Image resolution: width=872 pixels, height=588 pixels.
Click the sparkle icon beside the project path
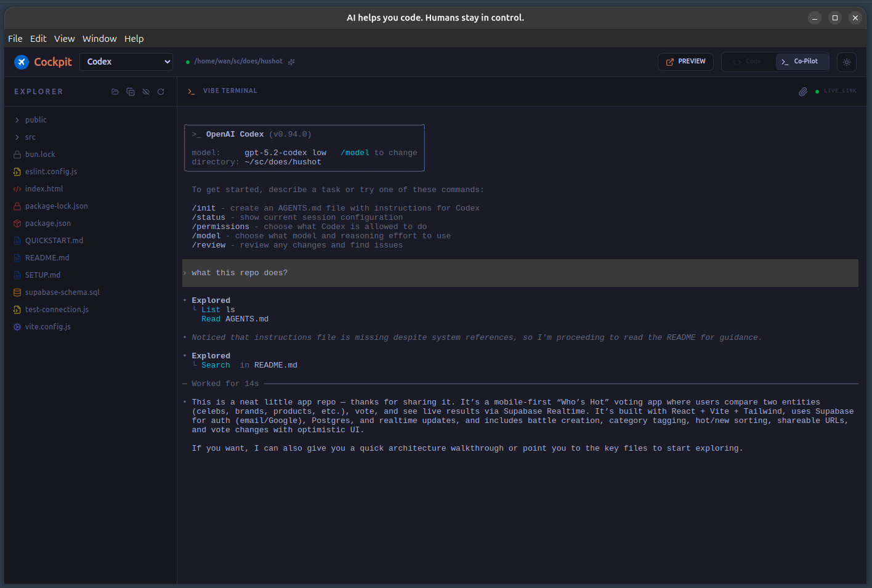point(291,62)
